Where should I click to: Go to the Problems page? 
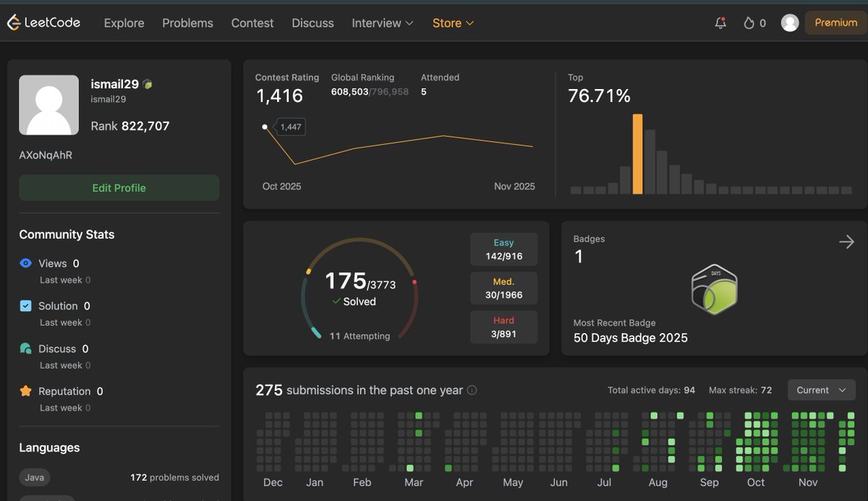pos(187,23)
